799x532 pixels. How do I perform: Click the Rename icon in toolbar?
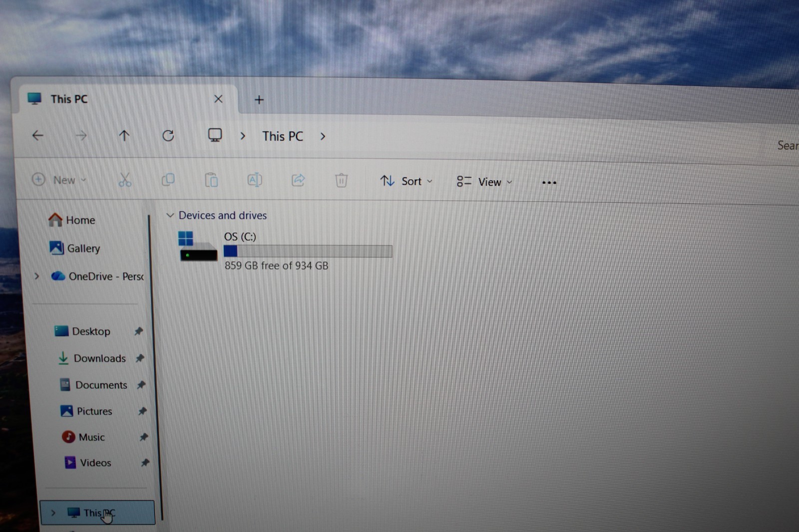click(x=255, y=180)
